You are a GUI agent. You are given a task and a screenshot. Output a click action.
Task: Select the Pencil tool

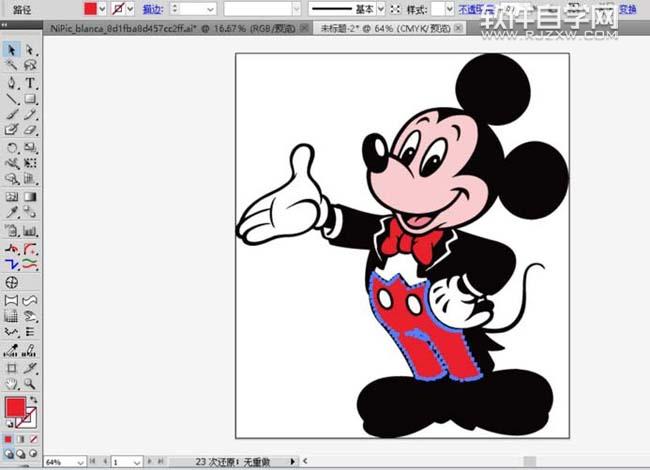tap(30, 114)
